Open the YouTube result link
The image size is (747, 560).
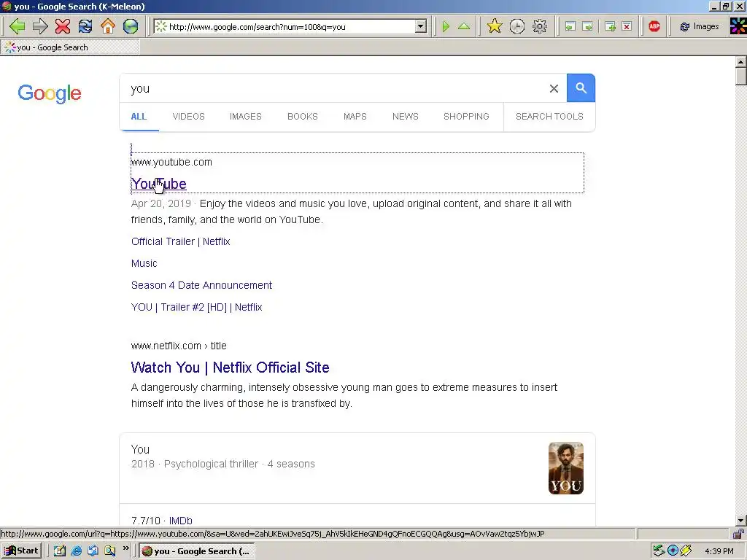tap(158, 184)
